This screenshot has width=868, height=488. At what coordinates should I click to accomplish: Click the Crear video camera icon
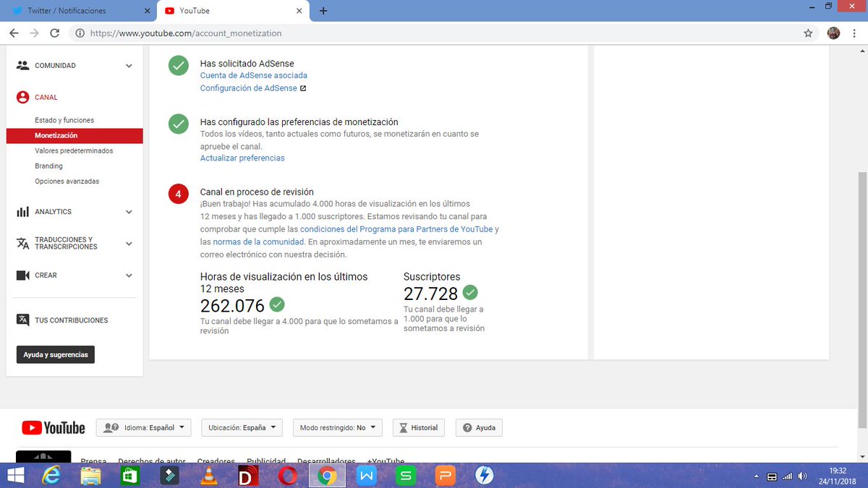tap(22, 275)
